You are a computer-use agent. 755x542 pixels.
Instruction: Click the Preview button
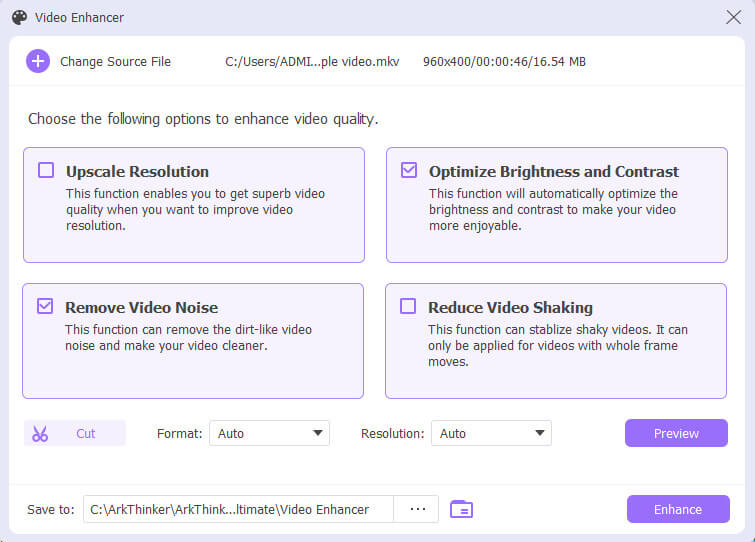click(676, 433)
